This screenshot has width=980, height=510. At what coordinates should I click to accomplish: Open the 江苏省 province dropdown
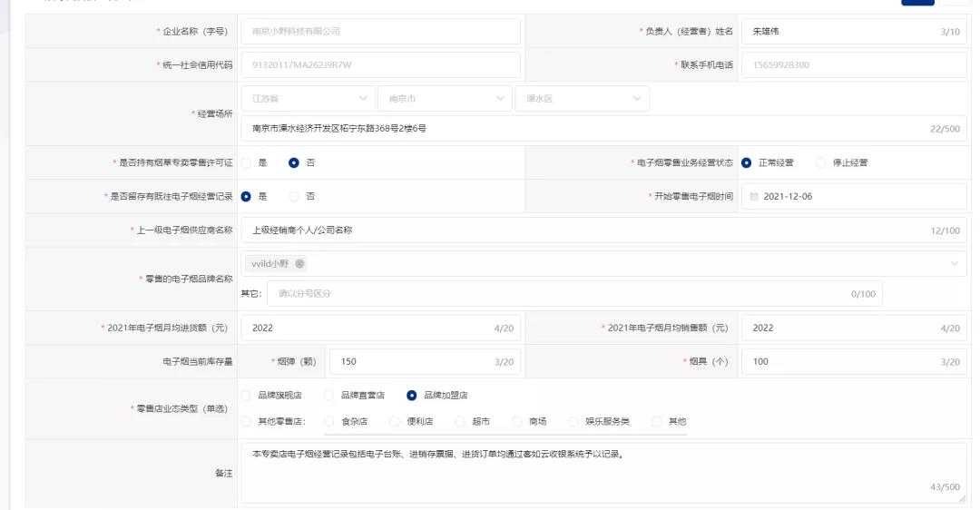[308, 99]
